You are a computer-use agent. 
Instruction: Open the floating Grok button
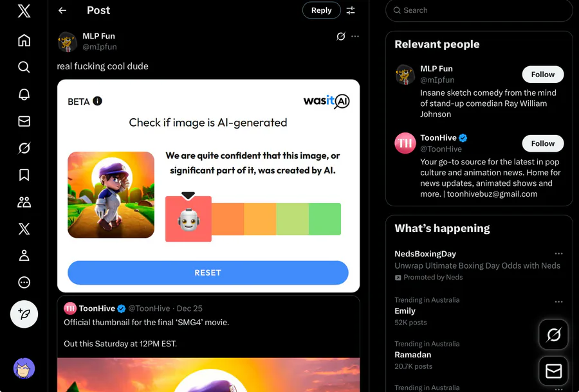click(553, 334)
